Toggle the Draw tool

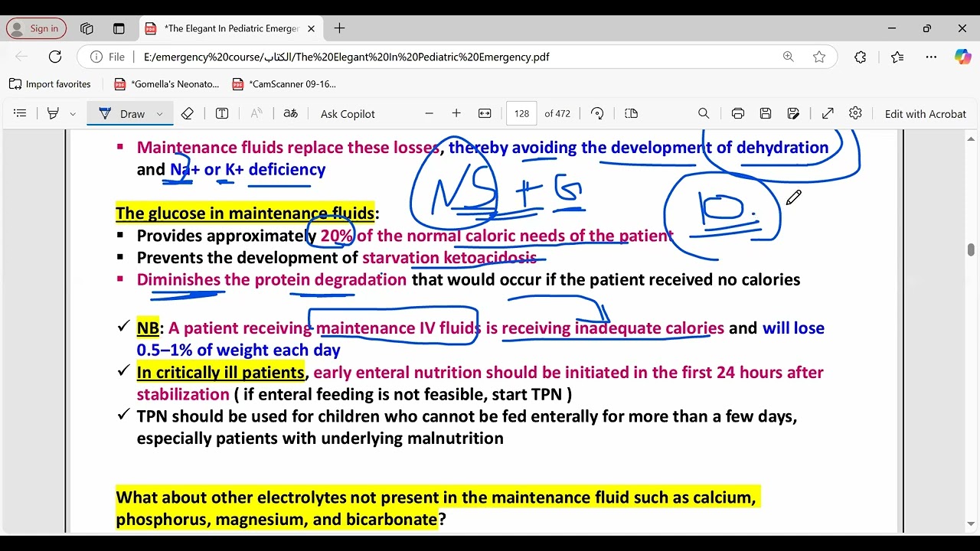(121, 113)
